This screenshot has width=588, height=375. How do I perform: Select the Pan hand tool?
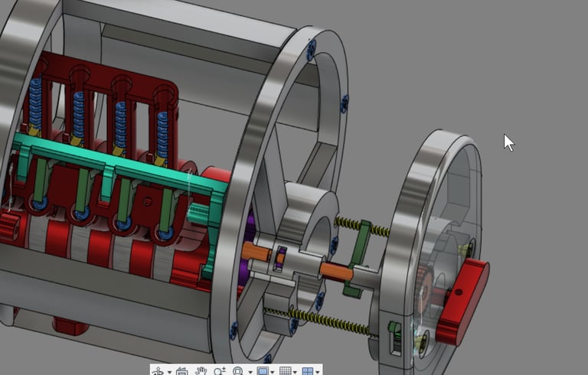click(x=201, y=371)
